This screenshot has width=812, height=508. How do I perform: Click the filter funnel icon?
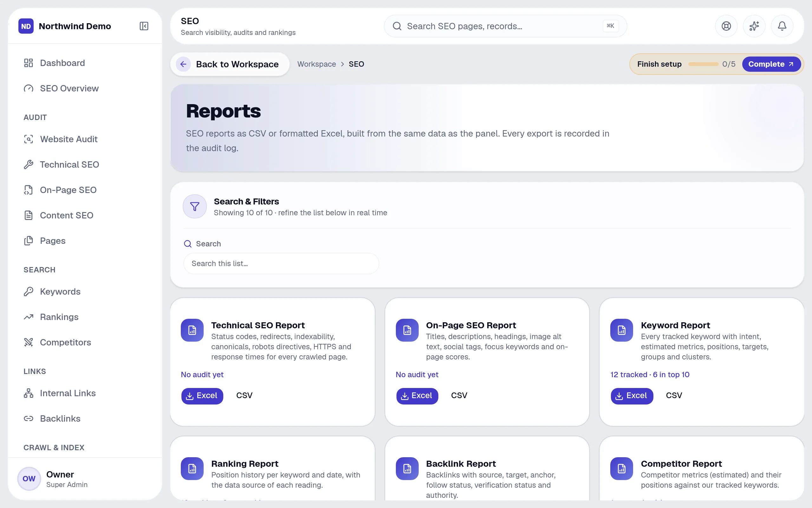click(x=195, y=206)
